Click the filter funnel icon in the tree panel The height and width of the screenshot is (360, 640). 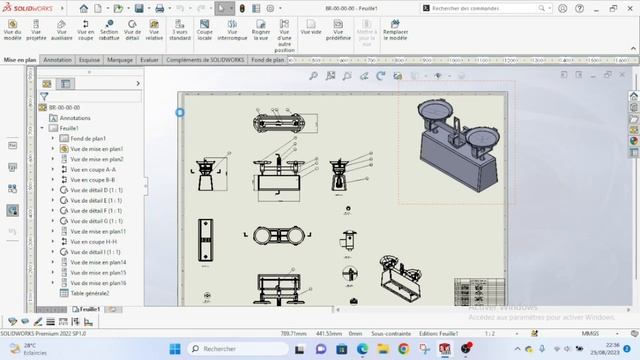44,96
